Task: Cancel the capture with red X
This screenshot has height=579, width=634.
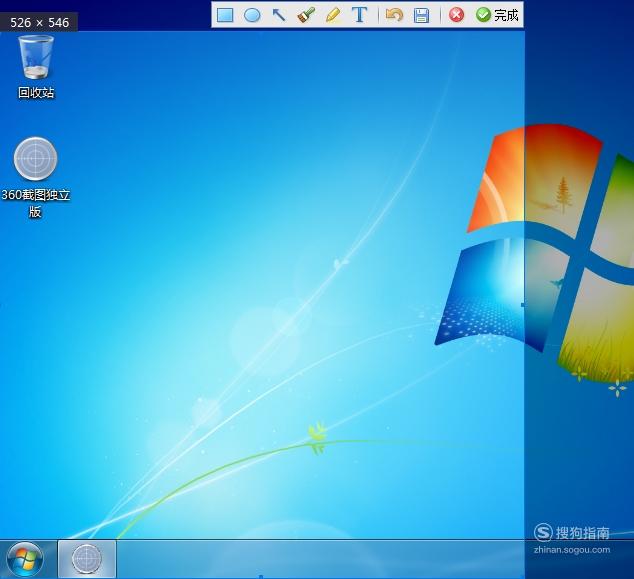Action: click(x=456, y=15)
